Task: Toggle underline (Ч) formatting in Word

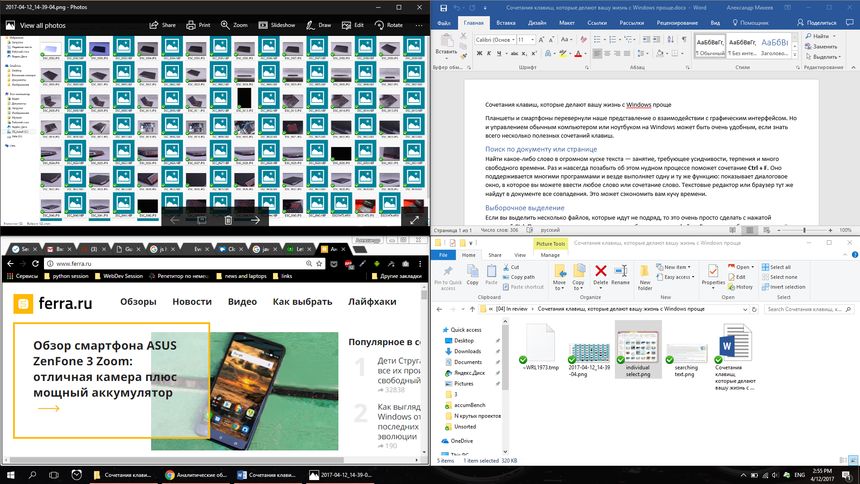Action: pos(499,54)
